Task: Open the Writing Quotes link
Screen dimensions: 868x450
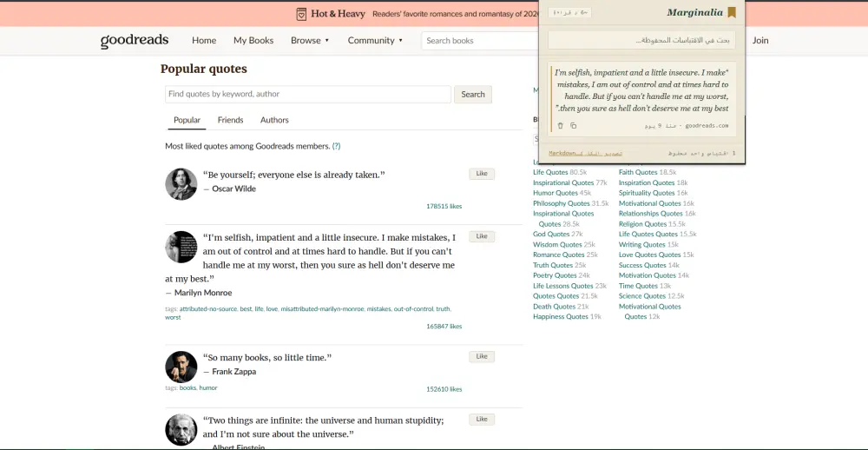Action: [x=641, y=244]
